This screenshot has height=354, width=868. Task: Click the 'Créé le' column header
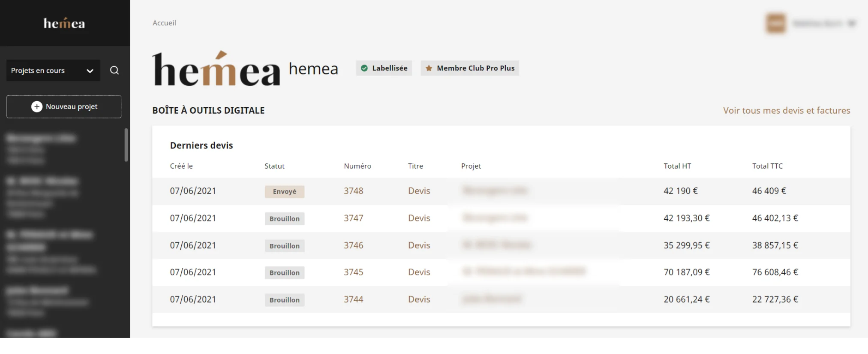point(181,166)
